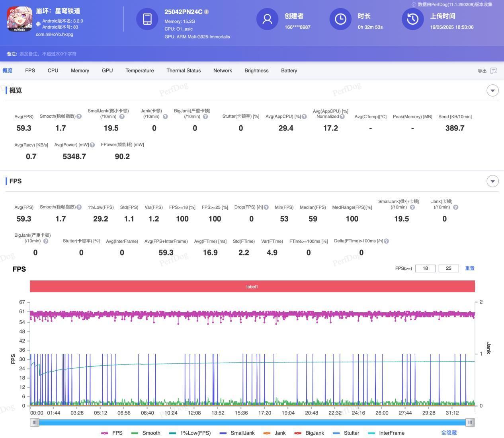Image resolution: width=504 pixels, height=438 pixels.
Task: Toggle FPS series in chart legend
Action: [x=112, y=433]
